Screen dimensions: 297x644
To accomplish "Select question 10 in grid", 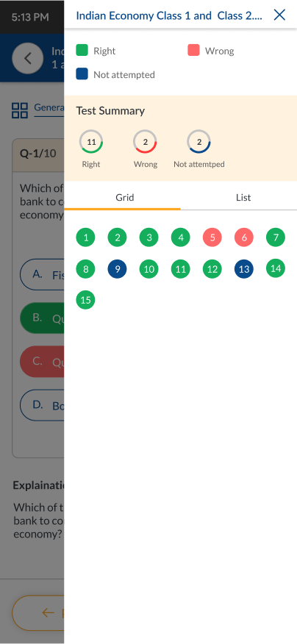I will pos(148,269).
